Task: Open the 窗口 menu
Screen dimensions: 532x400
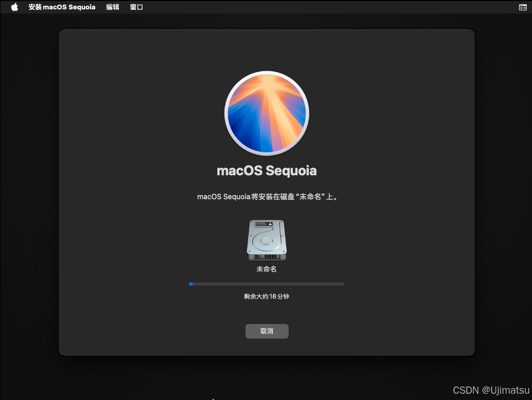Action: coord(136,7)
